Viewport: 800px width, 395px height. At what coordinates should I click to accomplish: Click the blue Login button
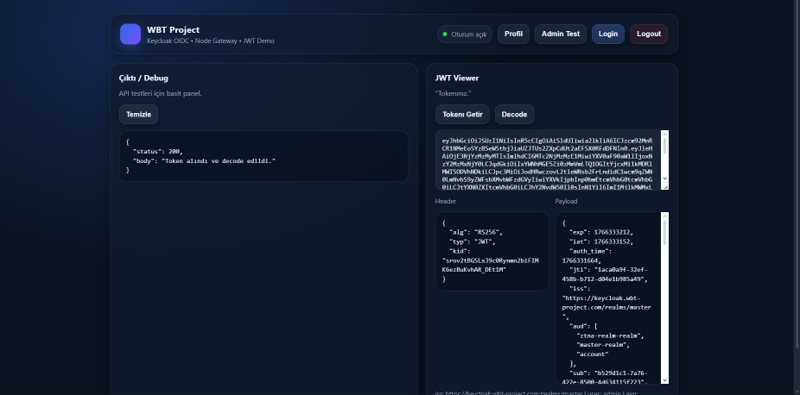click(x=608, y=34)
